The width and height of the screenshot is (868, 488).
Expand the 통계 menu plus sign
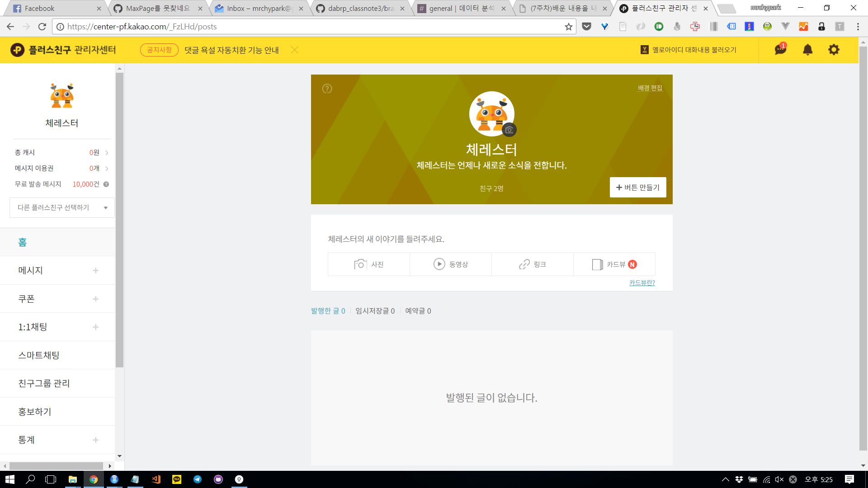click(x=95, y=440)
